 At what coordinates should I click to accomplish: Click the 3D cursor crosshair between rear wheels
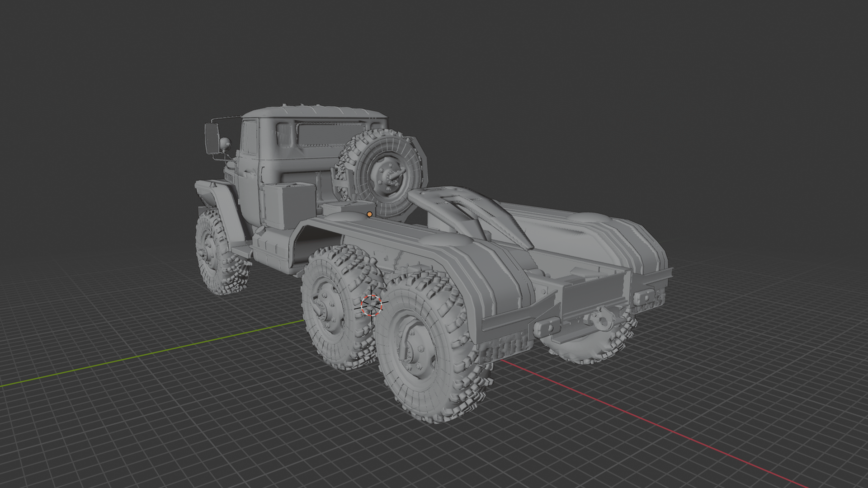(x=372, y=305)
